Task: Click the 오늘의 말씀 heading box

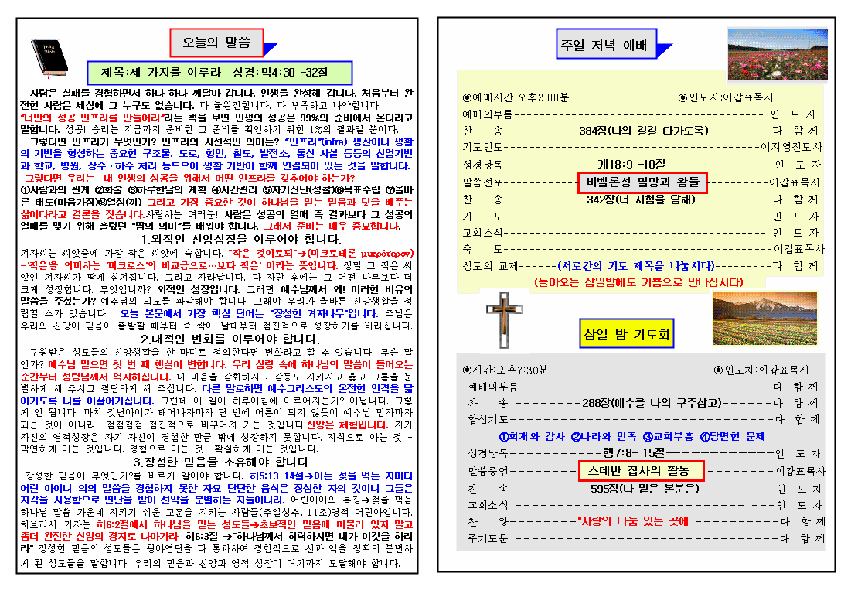Action: pyautogui.click(x=216, y=43)
